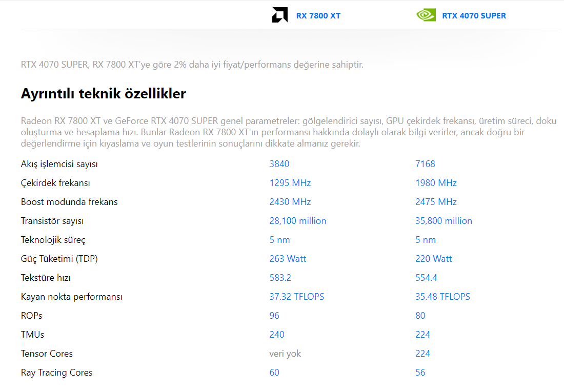Click the "263 Watt" TDP value
Image resolution: width=564 pixels, height=392 pixels.
point(288,259)
